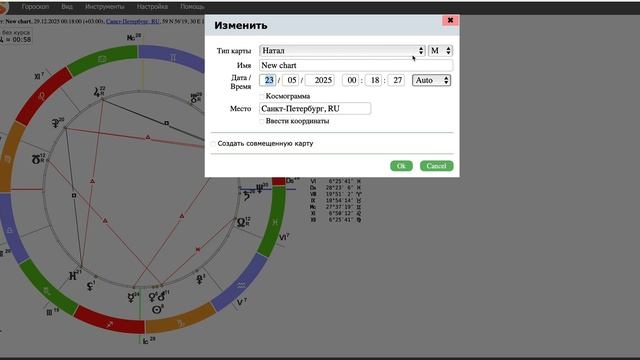Click the table row with 28°23' 6"
Image resolution: width=640 pixels, height=360 pixels.
[x=336, y=188]
